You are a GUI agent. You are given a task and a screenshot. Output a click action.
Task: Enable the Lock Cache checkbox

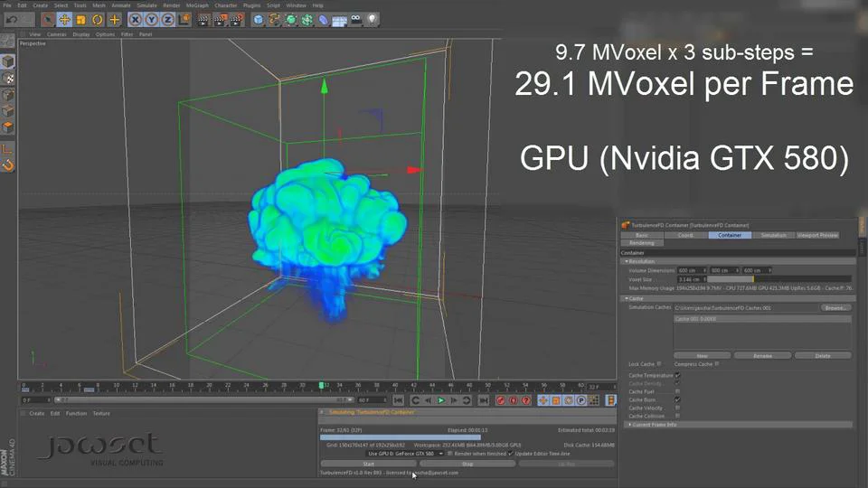[659, 364]
